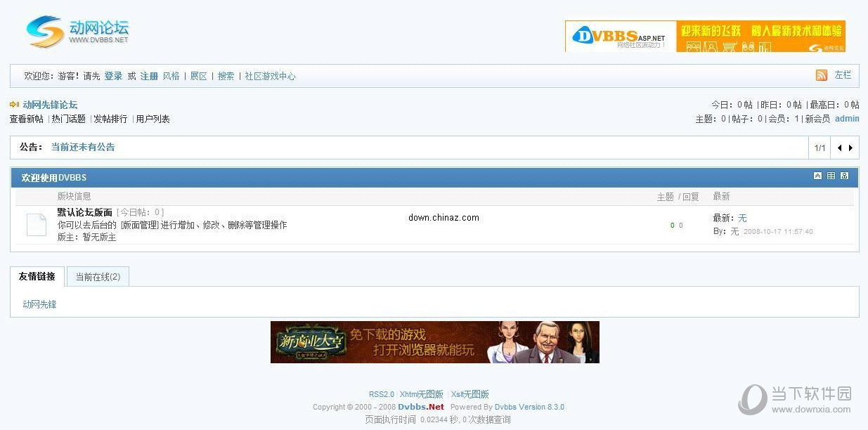
Task: Click the 登录 link
Action: tap(113, 76)
